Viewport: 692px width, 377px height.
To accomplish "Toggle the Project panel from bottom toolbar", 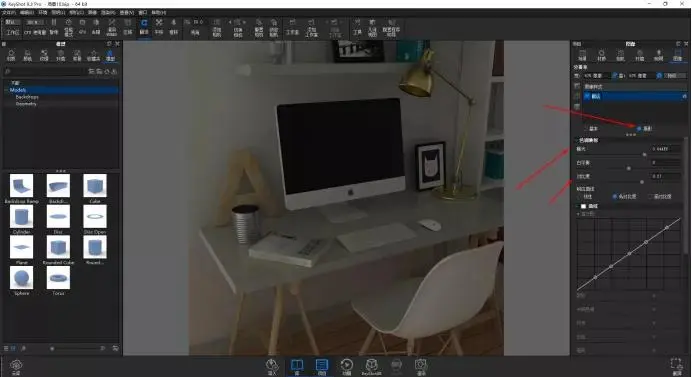I will [x=322, y=366].
